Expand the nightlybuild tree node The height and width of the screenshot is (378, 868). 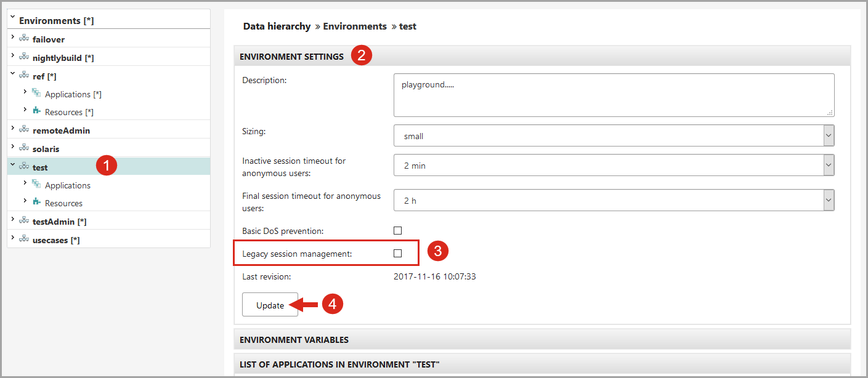click(x=13, y=56)
